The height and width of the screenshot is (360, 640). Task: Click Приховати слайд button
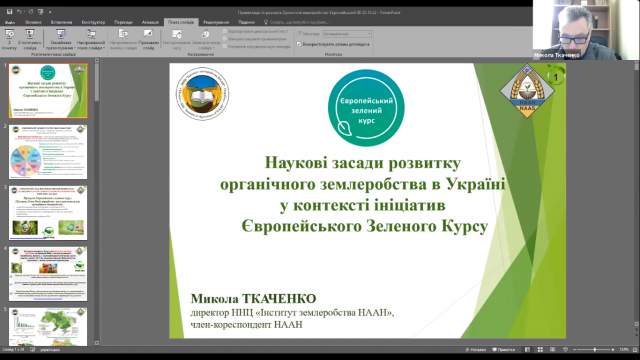(149, 40)
